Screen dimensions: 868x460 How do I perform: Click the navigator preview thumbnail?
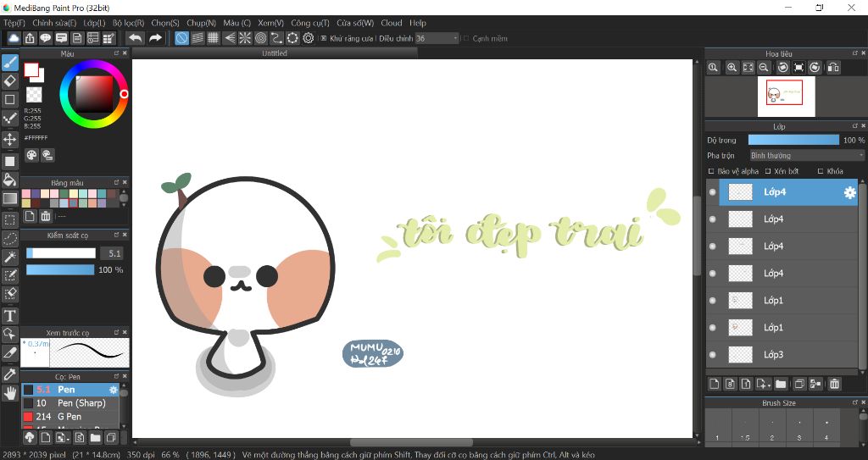[786, 97]
